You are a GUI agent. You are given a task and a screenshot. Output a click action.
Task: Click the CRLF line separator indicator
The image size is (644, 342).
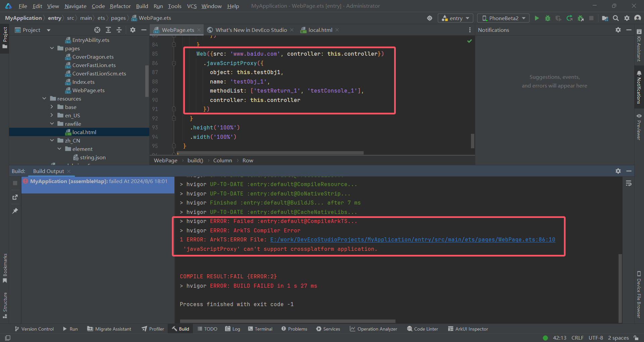tap(577, 338)
